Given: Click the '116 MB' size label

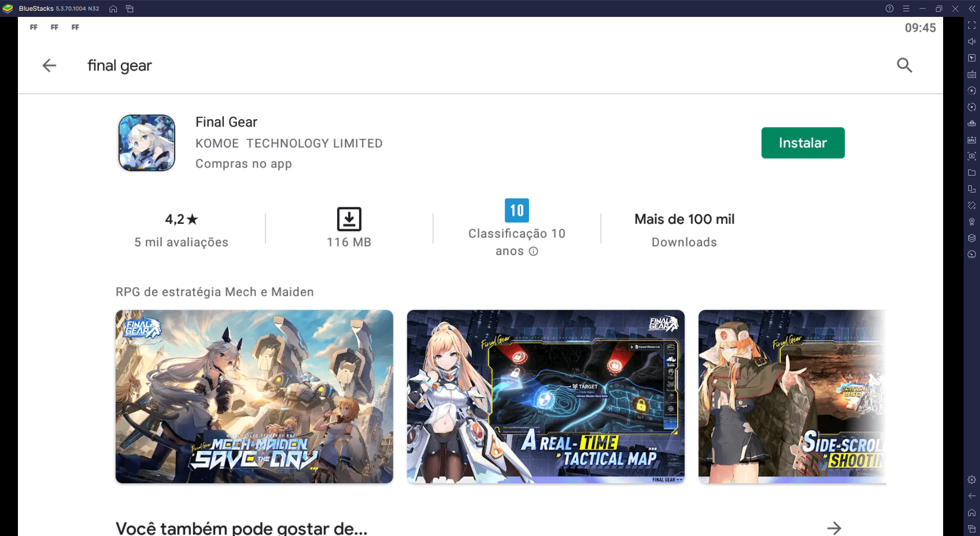Looking at the screenshot, I should [349, 242].
